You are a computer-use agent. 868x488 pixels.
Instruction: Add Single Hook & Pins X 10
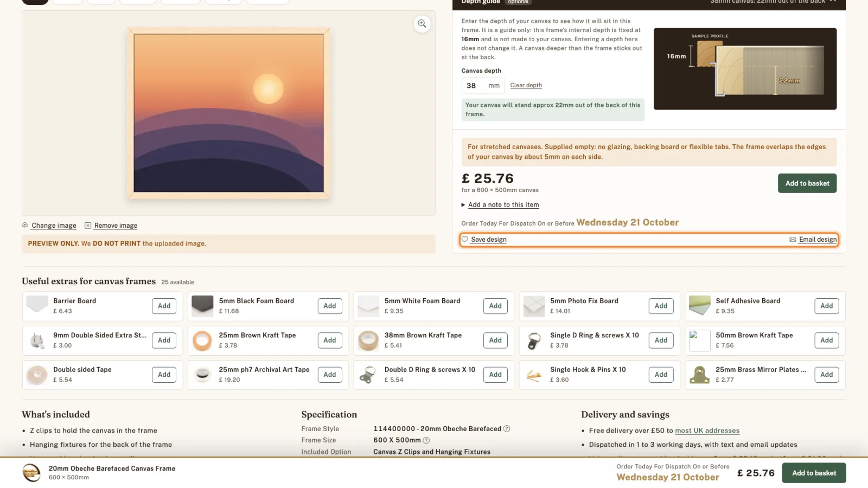point(661,375)
